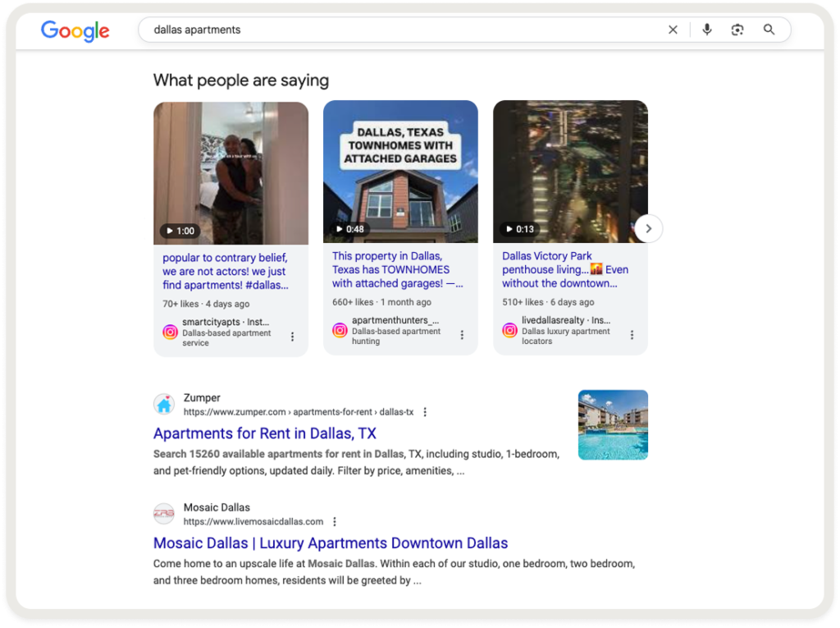Open 'Mosaic Dallas | Luxury Apartments Downtown Dallas'
840x628 pixels.
coord(331,543)
